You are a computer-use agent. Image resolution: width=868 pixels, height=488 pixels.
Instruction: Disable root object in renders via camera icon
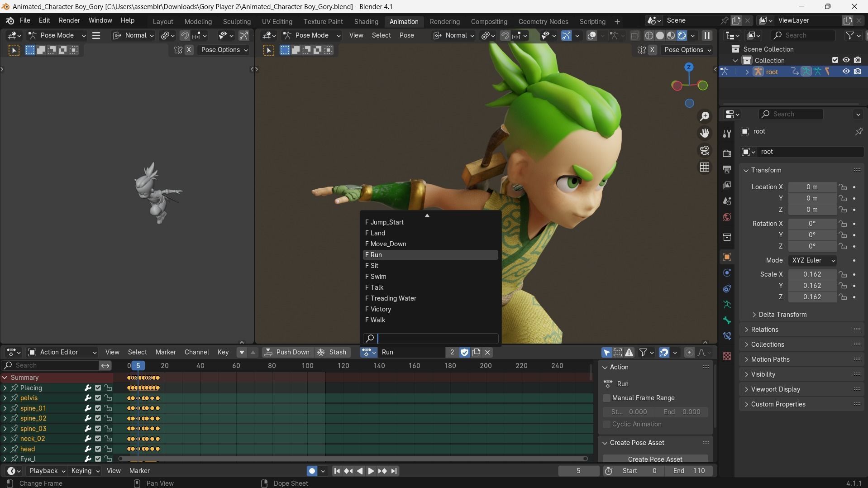pos(858,72)
